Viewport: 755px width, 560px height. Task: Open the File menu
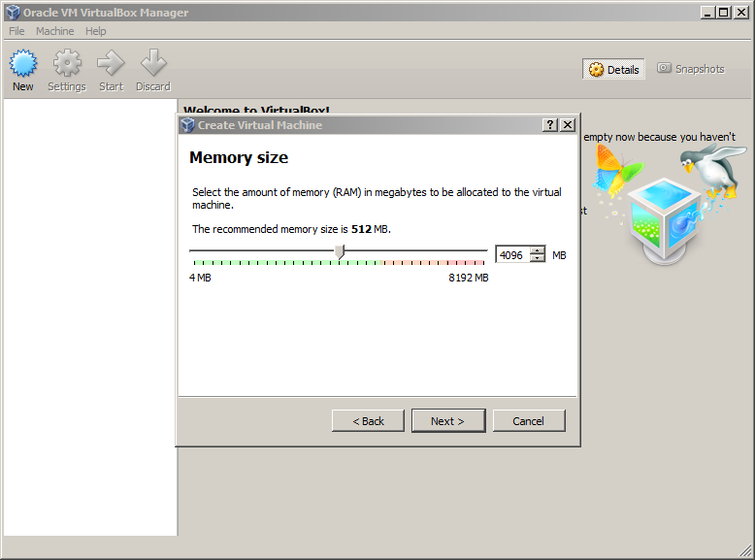click(16, 31)
